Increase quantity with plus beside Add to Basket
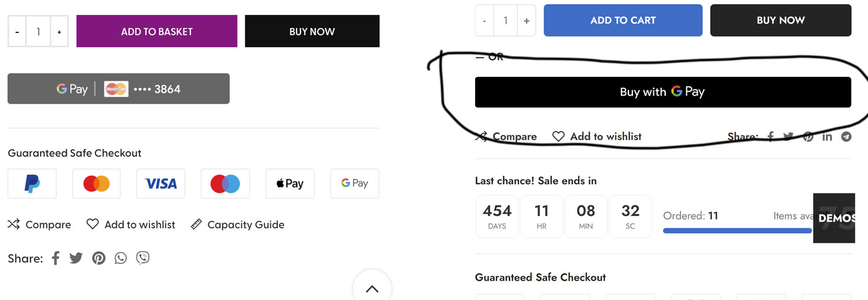Viewport: 868px width, 300px height. tap(59, 32)
